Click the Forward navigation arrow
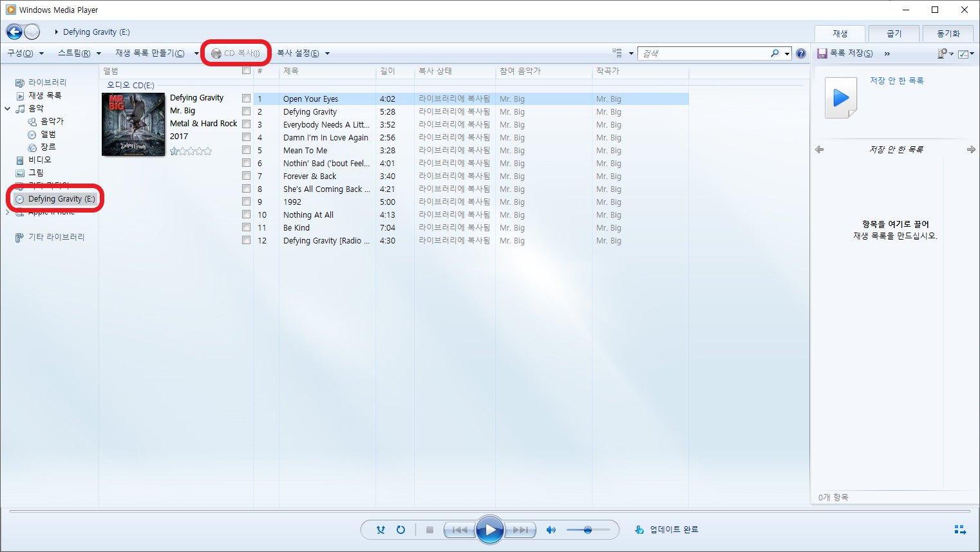Screen dimensions: 980x552 click(32, 32)
